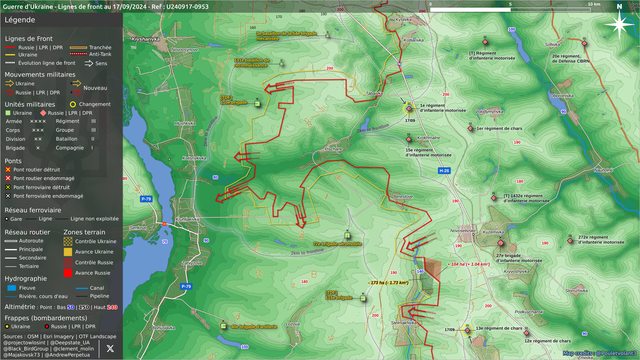The width and height of the screenshot is (640, 360).
Task: Click the Avance Ukraine yellow swatch
Action: click(x=68, y=252)
